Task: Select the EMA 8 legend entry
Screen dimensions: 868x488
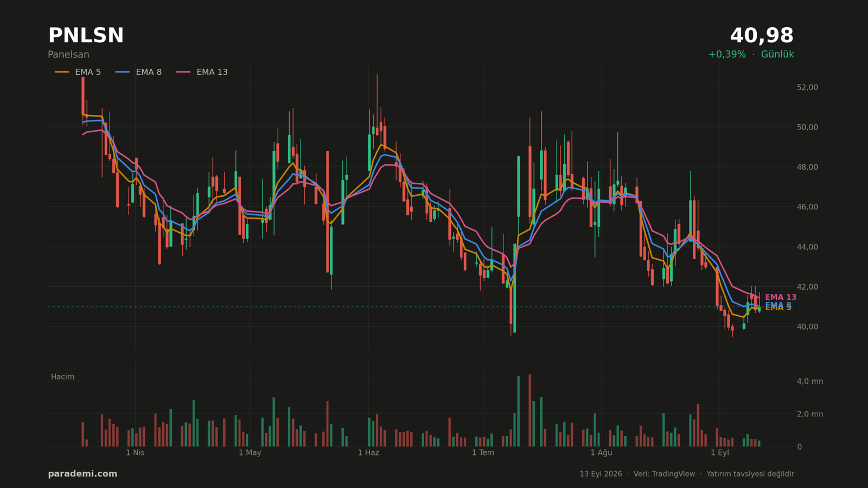Action: point(138,72)
